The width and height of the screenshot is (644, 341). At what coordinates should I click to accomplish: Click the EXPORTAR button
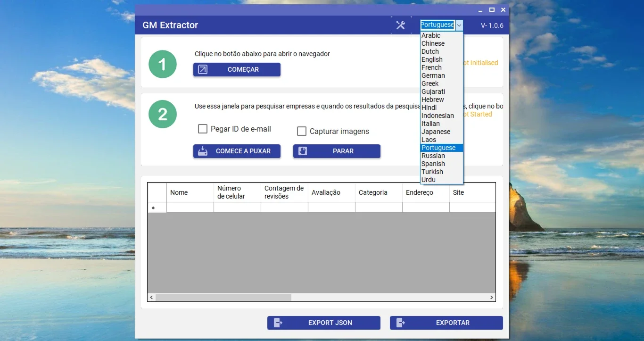(x=446, y=323)
